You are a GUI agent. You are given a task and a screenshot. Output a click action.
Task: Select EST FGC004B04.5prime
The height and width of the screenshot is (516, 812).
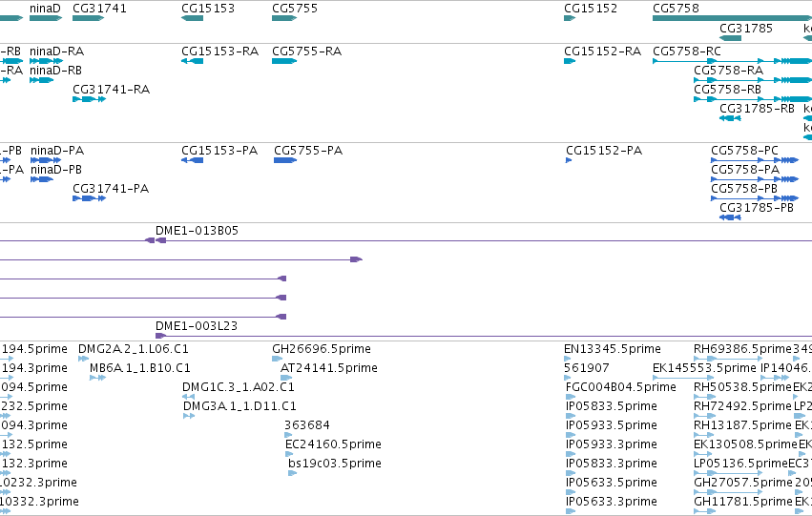571,397
